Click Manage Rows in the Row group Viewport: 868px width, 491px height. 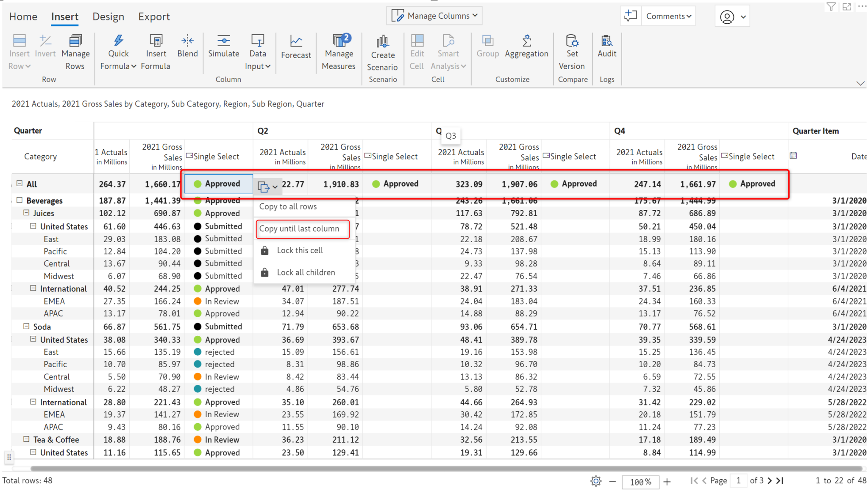(75, 51)
